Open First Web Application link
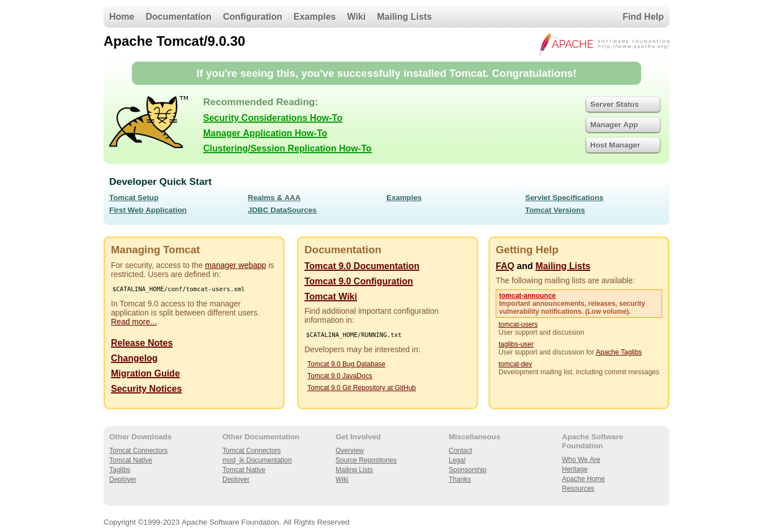 point(148,210)
